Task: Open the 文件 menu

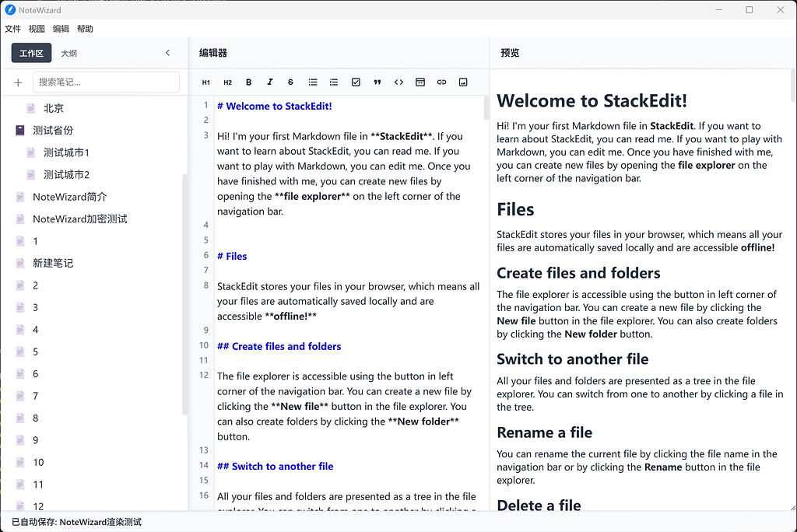Action: (x=12, y=29)
